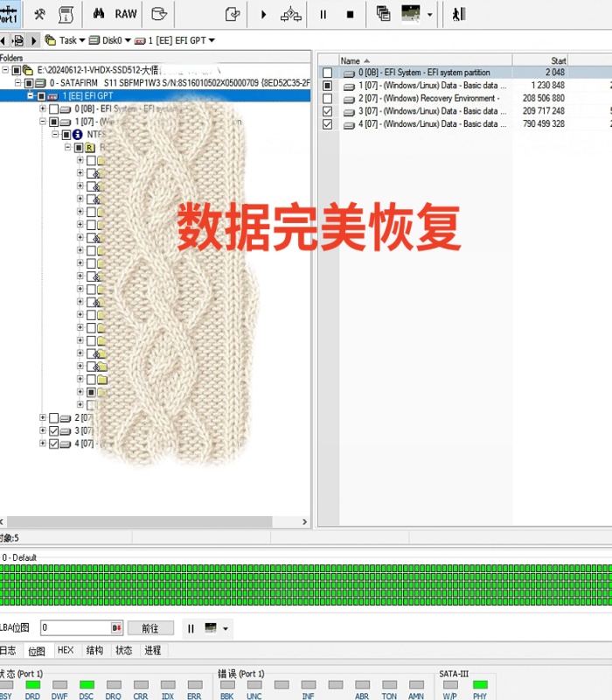The height and width of the screenshot is (700, 612).
Task: Switch to the 进程 tab
Action: (x=153, y=650)
